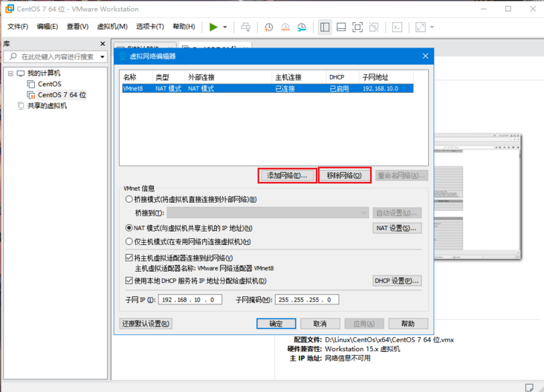This screenshot has width=544, height=392.
Task: Click the DHCP 设置(P)... button
Action: pos(398,281)
